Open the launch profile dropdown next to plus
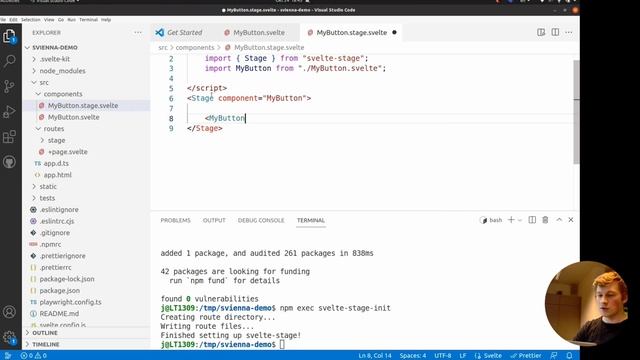Image resolution: width=640 pixels, height=360 pixels. (x=520, y=220)
